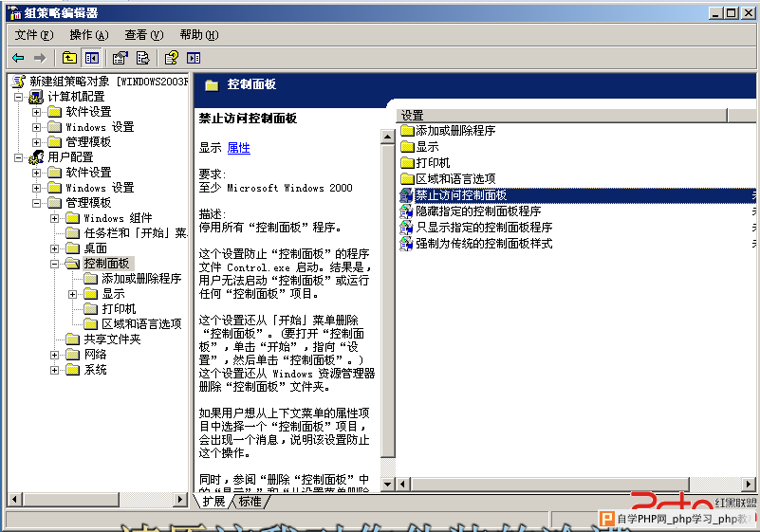
Task: Click the Forward arrow toolbar icon
Action: click(x=40, y=58)
